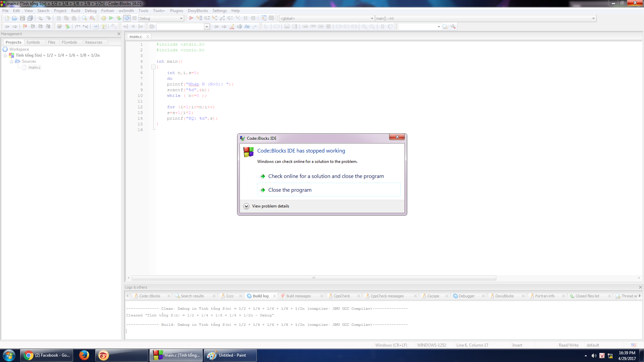This screenshot has width=644, height=362.
Task: Select main.c in the project tree
Action: [x=34, y=67]
